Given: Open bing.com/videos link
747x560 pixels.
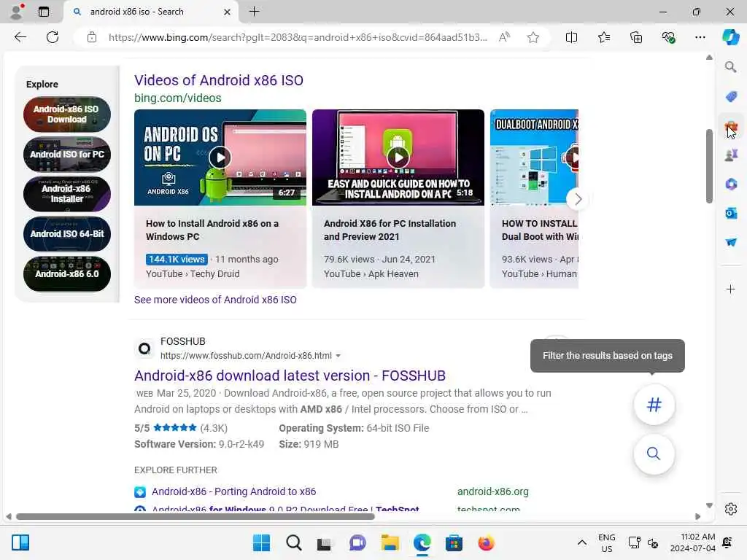Looking at the screenshot, I should coord(178,98).
